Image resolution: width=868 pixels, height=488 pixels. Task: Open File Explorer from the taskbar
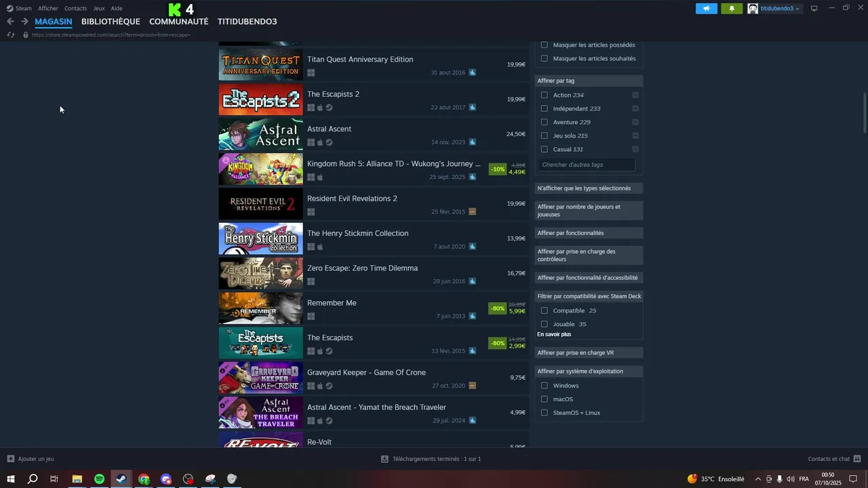tap(77, 479)
